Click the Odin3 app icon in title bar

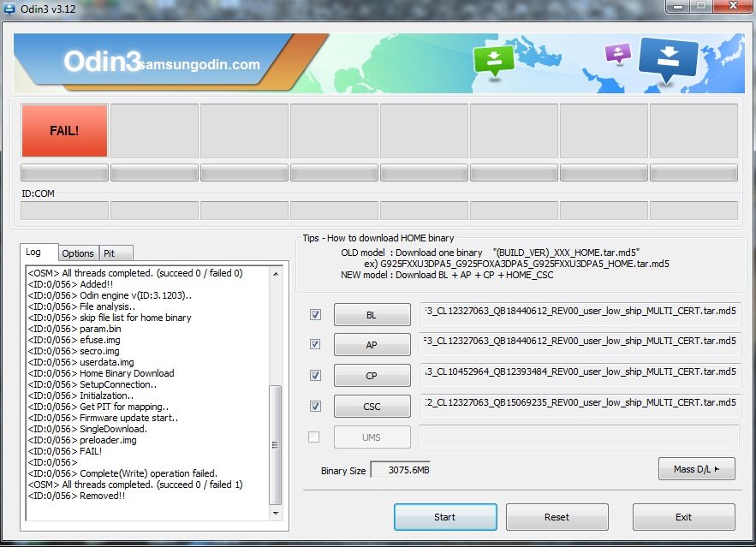click(10, 9)
